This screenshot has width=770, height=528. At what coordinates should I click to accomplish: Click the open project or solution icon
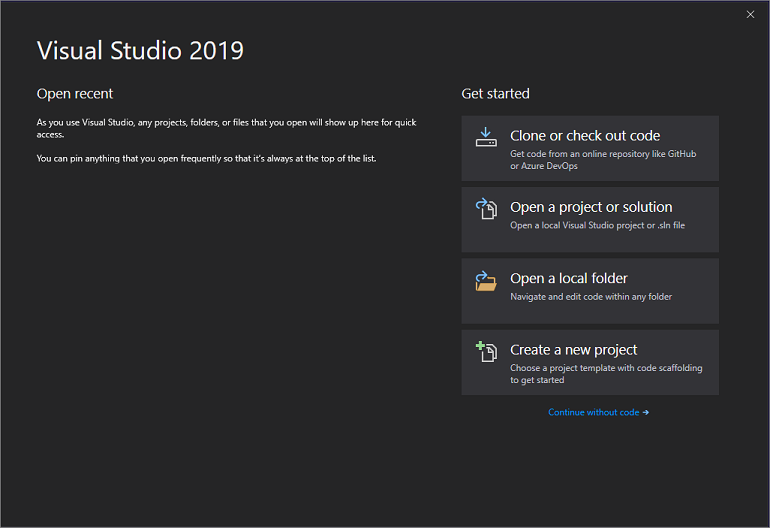pos(486,209)
